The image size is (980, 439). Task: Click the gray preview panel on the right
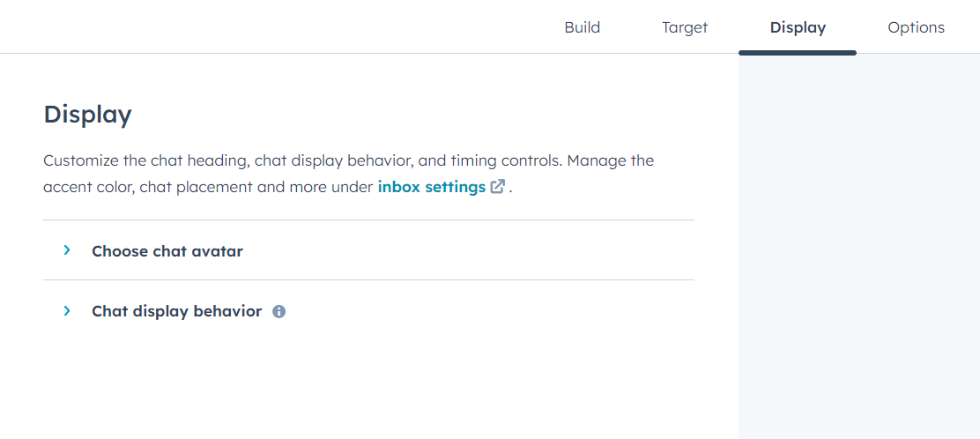(x=858, y=247)
